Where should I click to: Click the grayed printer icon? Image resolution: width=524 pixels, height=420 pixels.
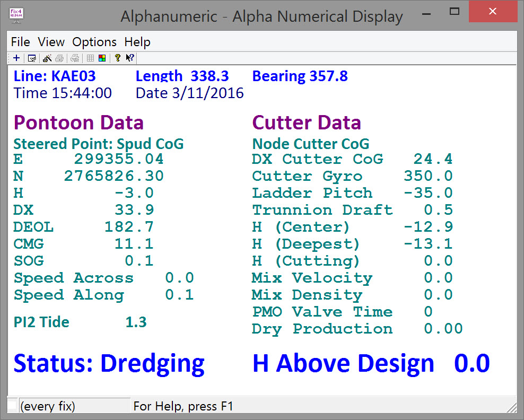pyautogui.click(x=59, y=58)
